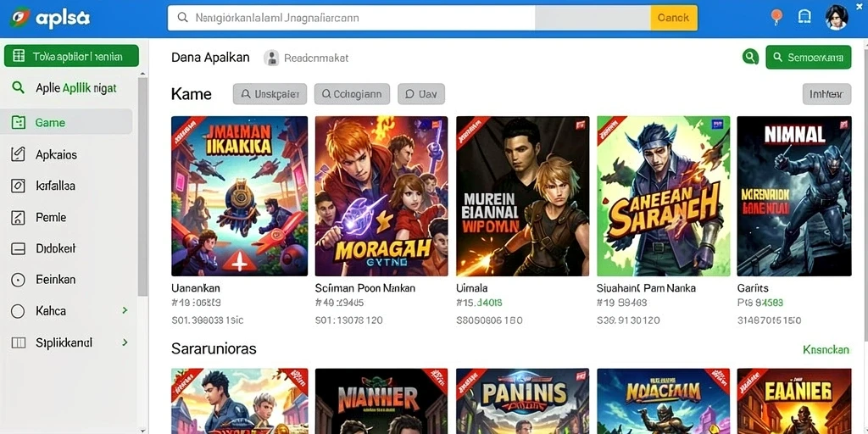The height and width of the screenshot is (434, 868).
Task: Click the Knsnckan link
Action: click(826, 350)
